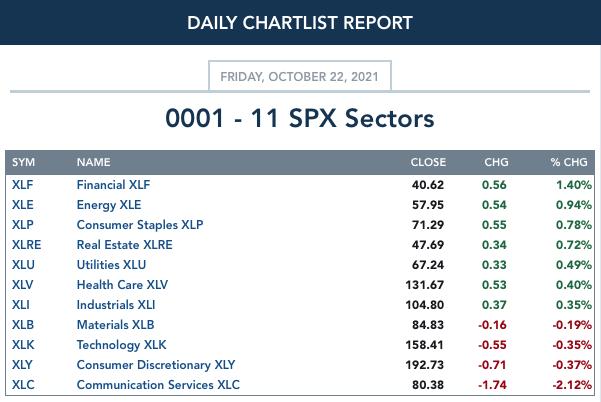Viewport: 601px width, 402px height.
Task: Select Consumer Staples XLP link
Action: tap(140, 225)
